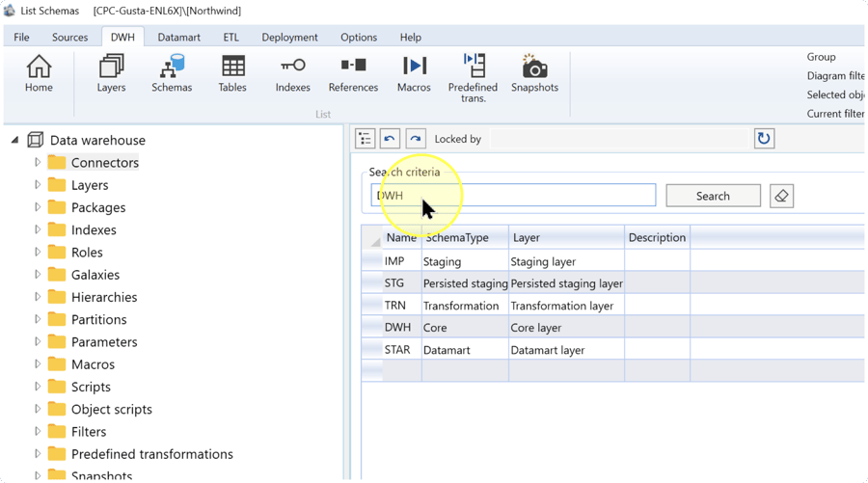Expand the Object scripts tree node

coord(38,409)
